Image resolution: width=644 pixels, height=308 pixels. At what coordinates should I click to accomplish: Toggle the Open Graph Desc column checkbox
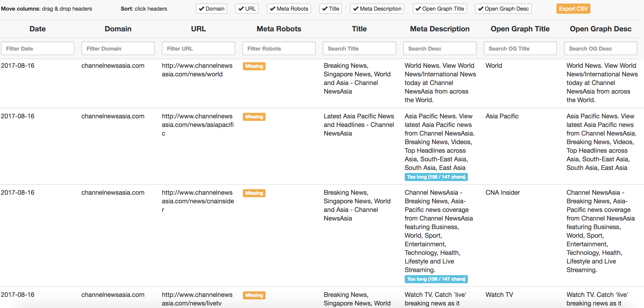pyautogui.click(x=503, y=9)
